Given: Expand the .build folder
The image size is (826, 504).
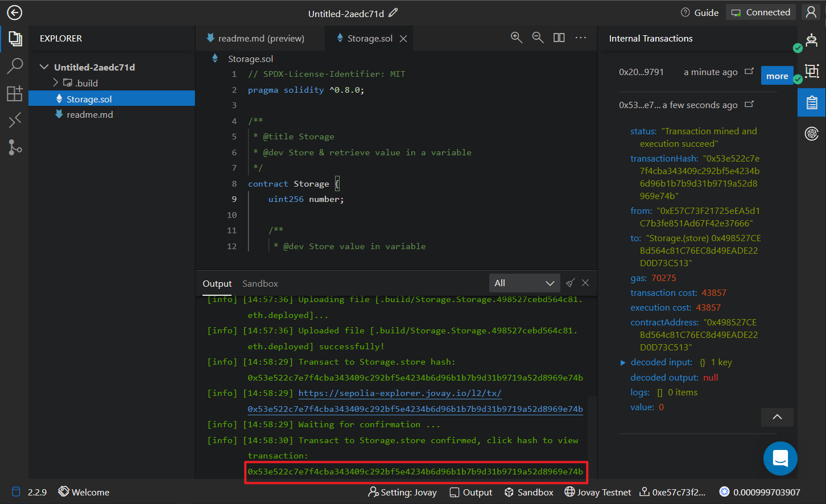Looking at the screenshot, I should point(56,83).
